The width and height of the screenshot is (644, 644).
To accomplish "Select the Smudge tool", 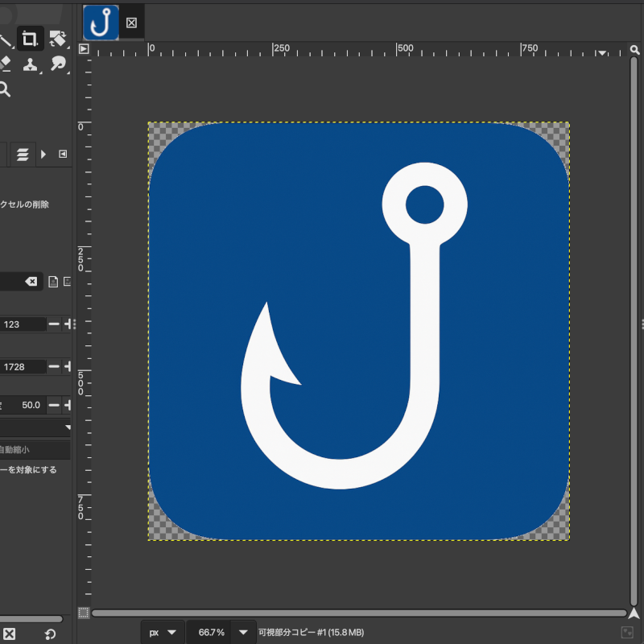I will pos(57,64).
